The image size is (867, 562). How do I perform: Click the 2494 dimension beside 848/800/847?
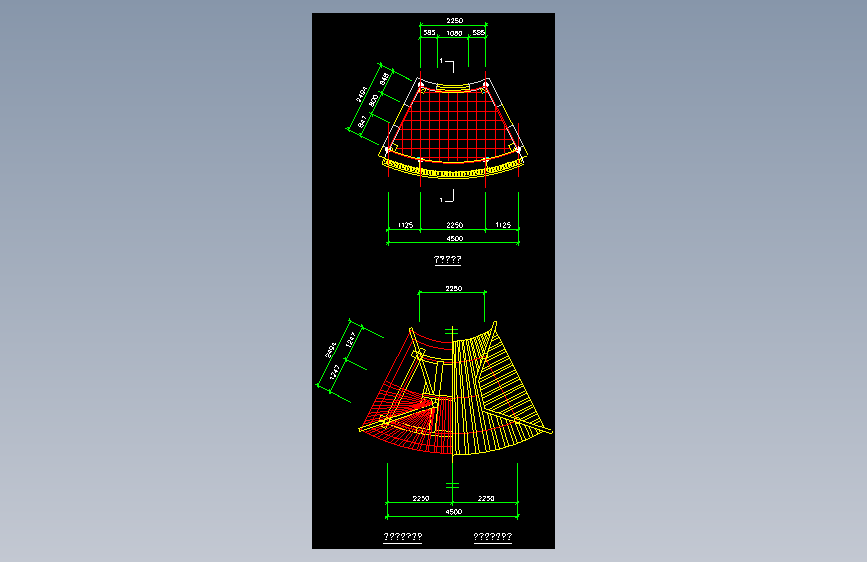pyautogui.click(x=361, y=94)
